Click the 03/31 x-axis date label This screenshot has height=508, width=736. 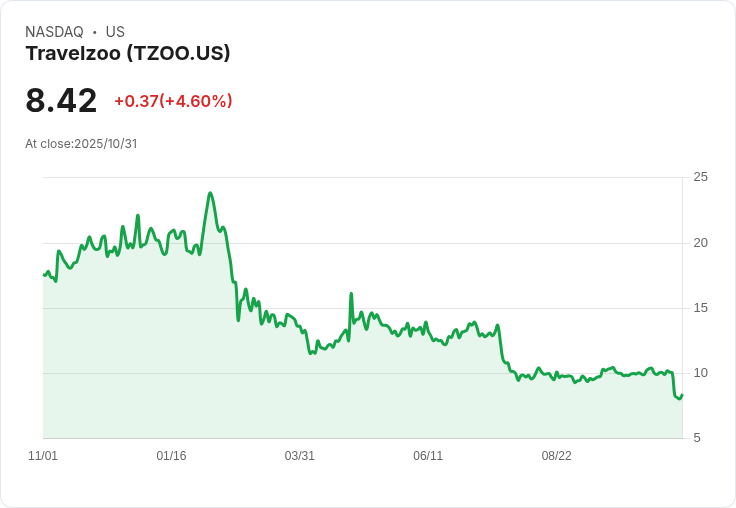tap(299, 456)
